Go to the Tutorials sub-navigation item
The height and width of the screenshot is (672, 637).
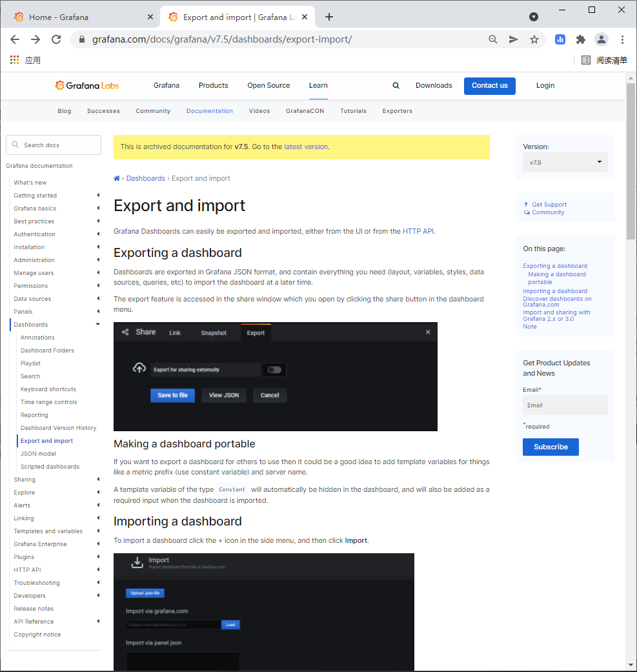pyautogui.click(x=354, y=111)
